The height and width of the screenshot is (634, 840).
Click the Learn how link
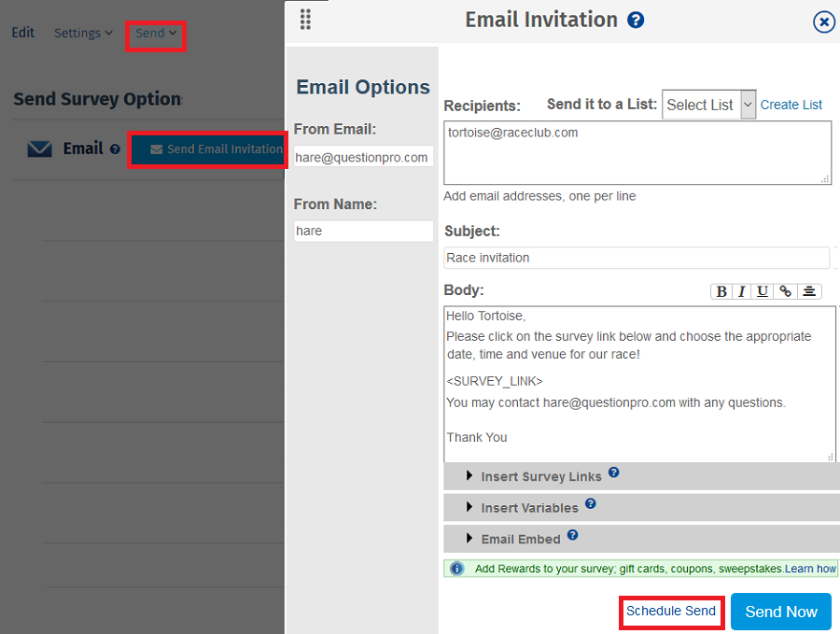810,569
